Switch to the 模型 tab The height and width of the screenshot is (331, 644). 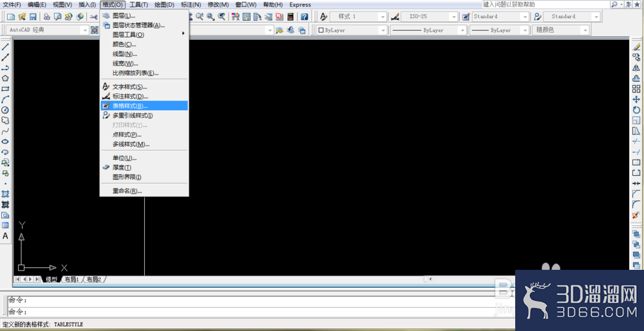[x=52, y=279]
